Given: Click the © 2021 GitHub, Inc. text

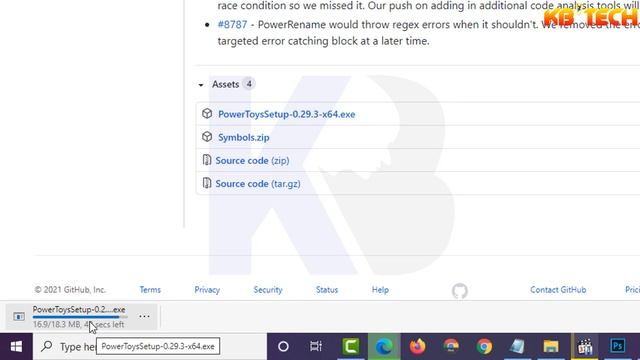Looking at the screenshot, I should 70,290.
